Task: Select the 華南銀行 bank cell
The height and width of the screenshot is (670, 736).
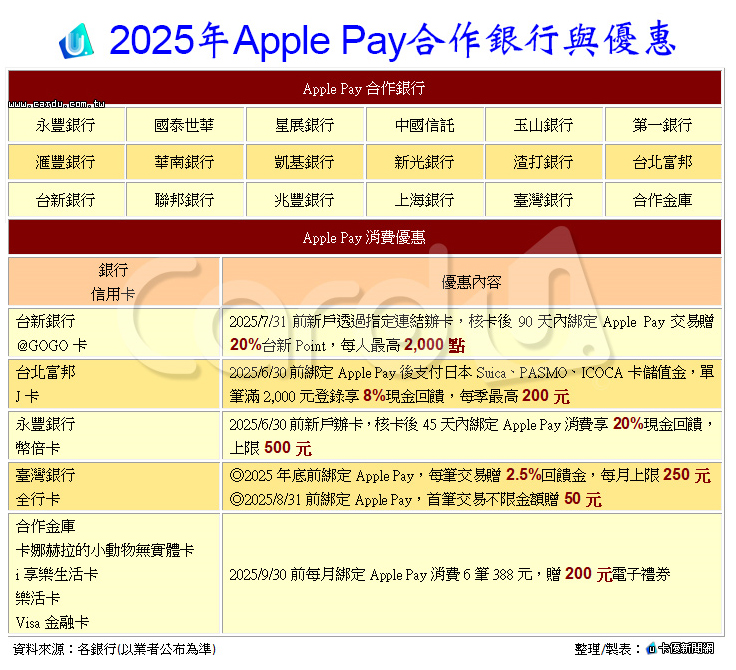Action: click(185, 162)
